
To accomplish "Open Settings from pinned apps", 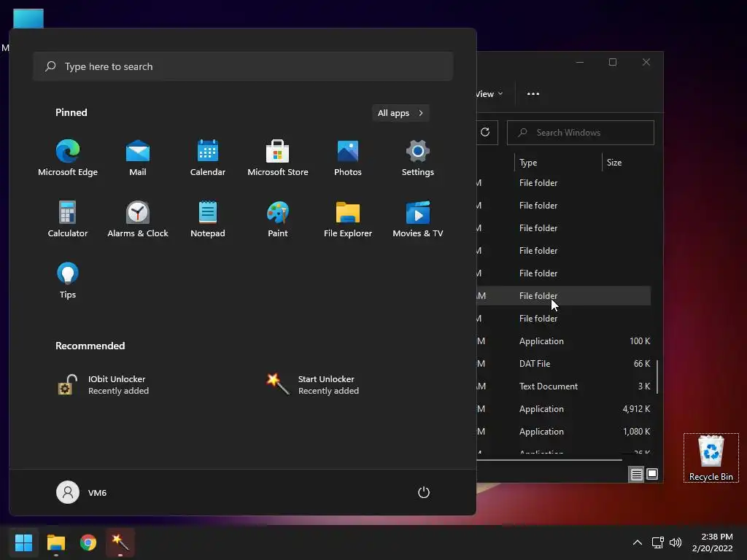I will [x=418, y=158].
